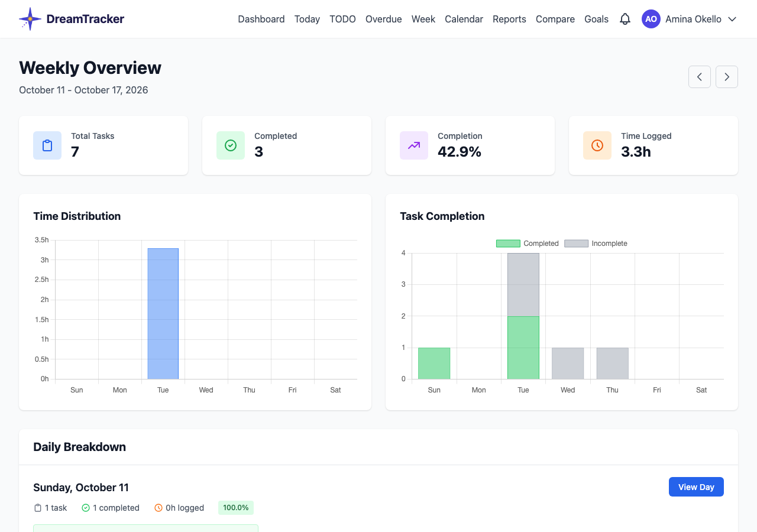Click the 100.0% completion badge
The height and width of the screenshot is (532, 757).
236,508
